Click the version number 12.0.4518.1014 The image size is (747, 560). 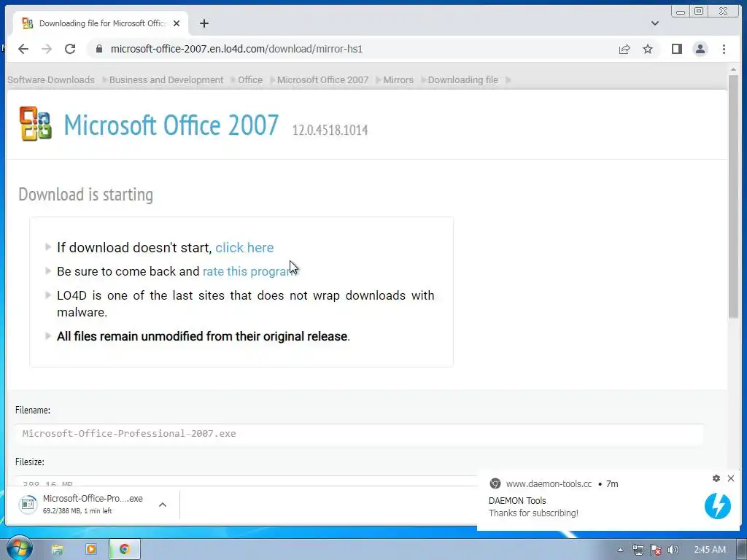click(330, 130)
